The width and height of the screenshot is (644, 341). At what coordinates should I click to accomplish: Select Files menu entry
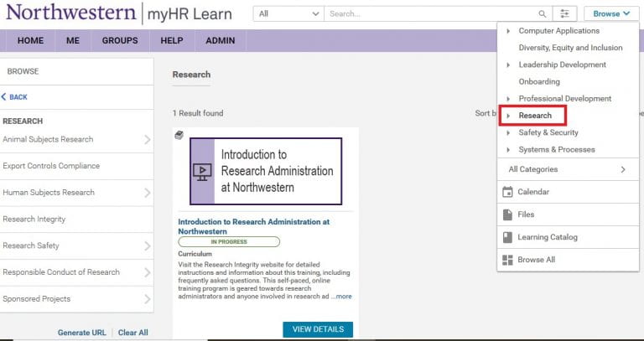tap(568, 214)
